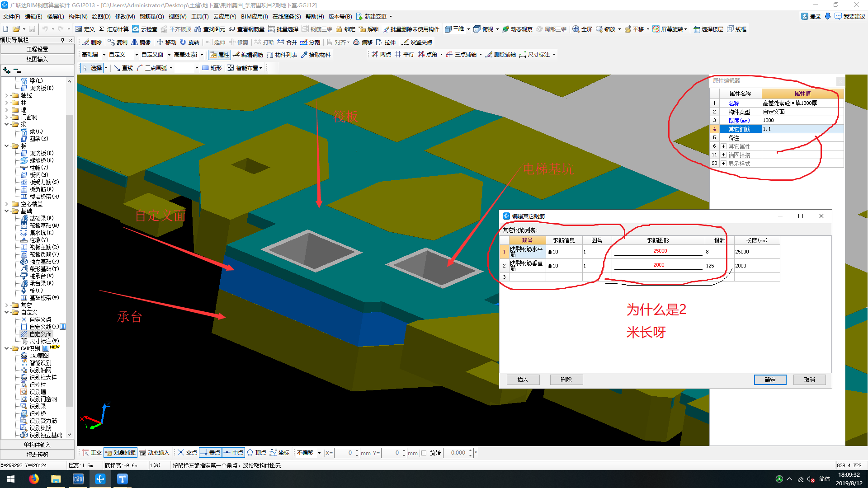Toggle the 属性 properties panel button
This screenshot has height=488, width=868.
(220, 55)
